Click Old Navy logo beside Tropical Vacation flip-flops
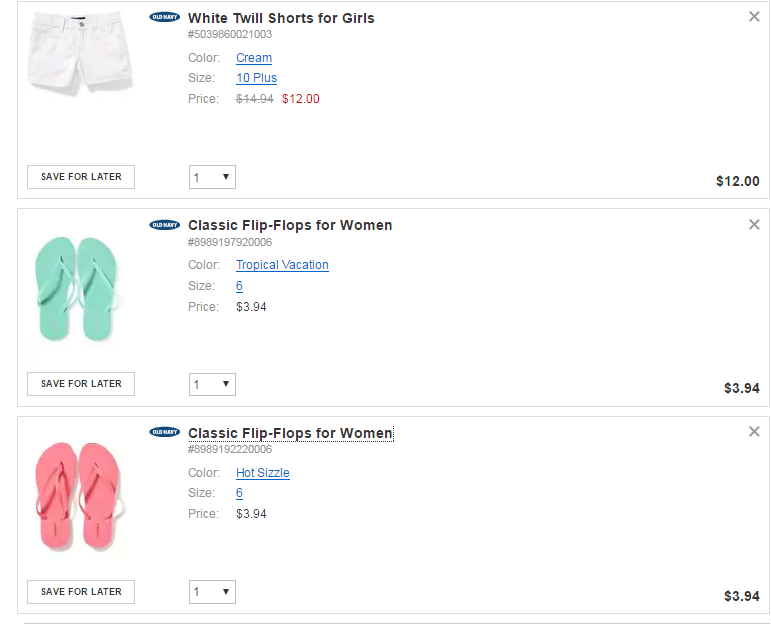The width and height of the screenshot is (771, 624). tap(164, 225)
